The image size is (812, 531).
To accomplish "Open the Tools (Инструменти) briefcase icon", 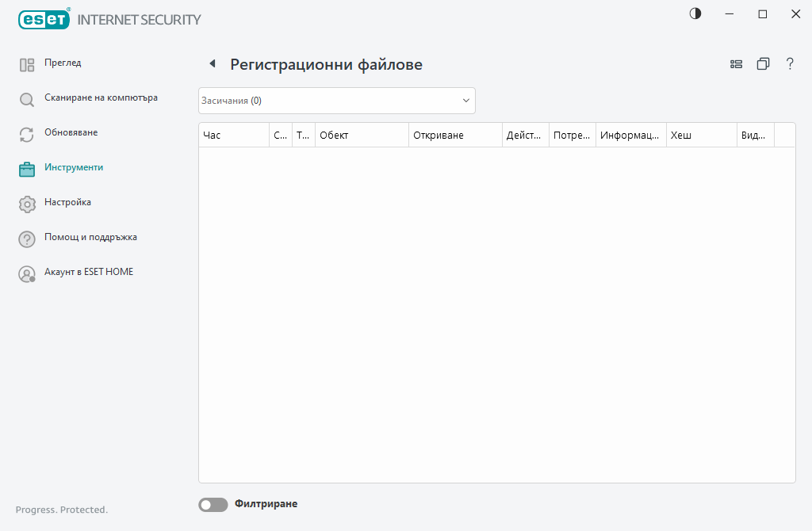I will click(x=26, y=169).
